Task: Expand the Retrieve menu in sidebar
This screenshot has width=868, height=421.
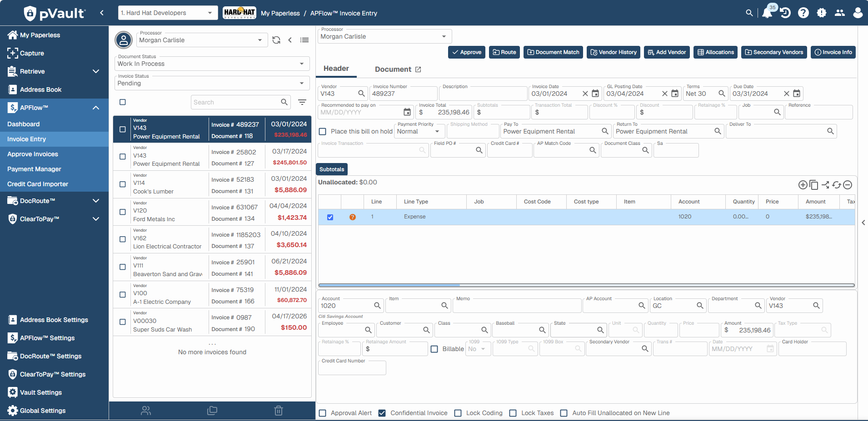Action: point(96,71)
